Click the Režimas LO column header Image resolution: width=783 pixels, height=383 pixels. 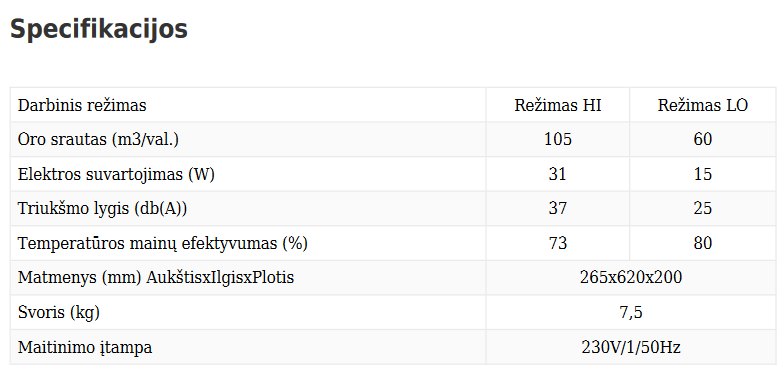pyautogui.click(x=703, y=105)
